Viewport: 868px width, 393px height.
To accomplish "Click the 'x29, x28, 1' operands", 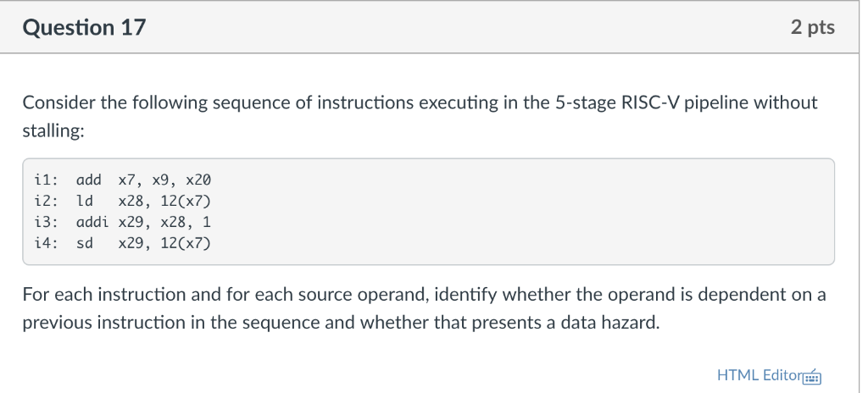I will 164,222.
